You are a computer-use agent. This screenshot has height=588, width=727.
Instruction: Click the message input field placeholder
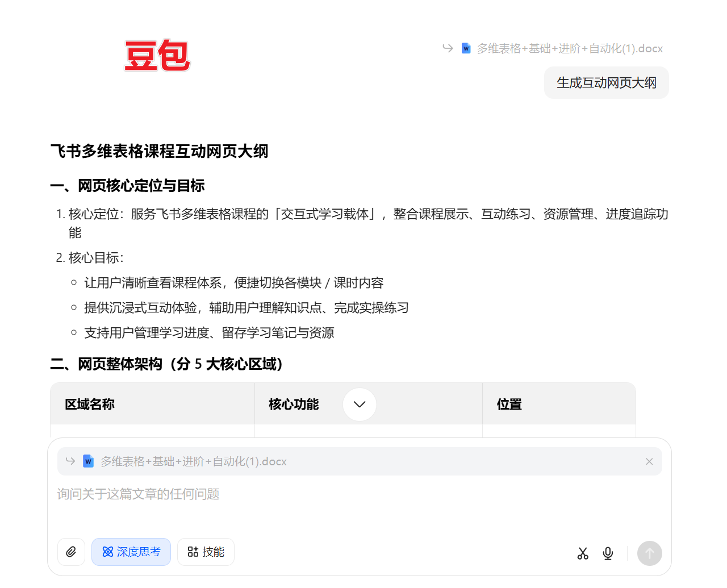click(x=138, y=494)
